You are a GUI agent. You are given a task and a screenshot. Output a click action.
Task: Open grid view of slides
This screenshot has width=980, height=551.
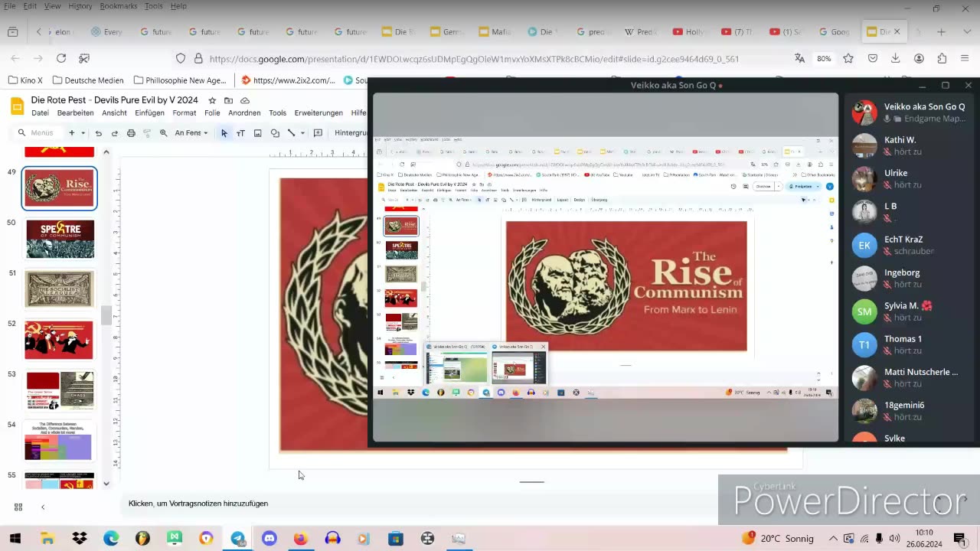coord(18,507)
